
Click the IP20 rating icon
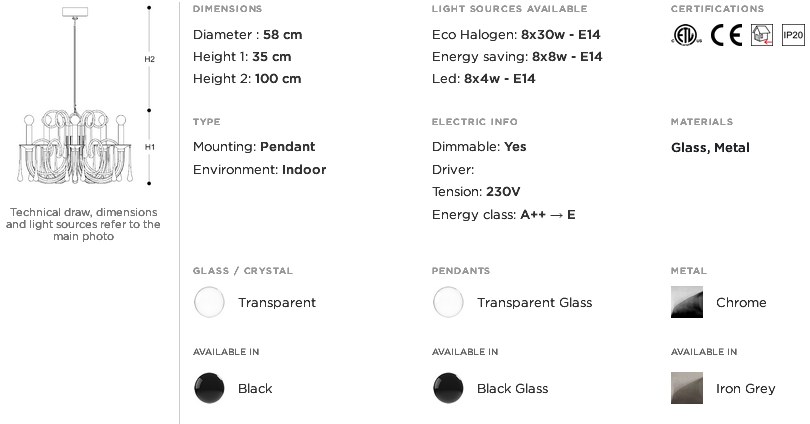793,35
